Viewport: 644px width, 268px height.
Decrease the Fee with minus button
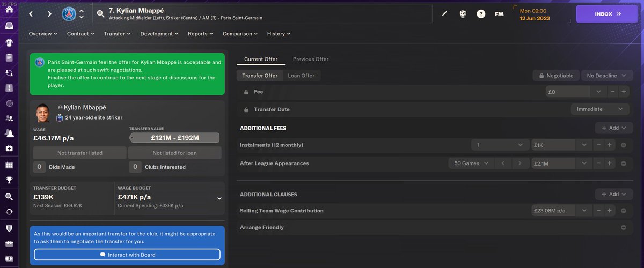coord(613,92)
